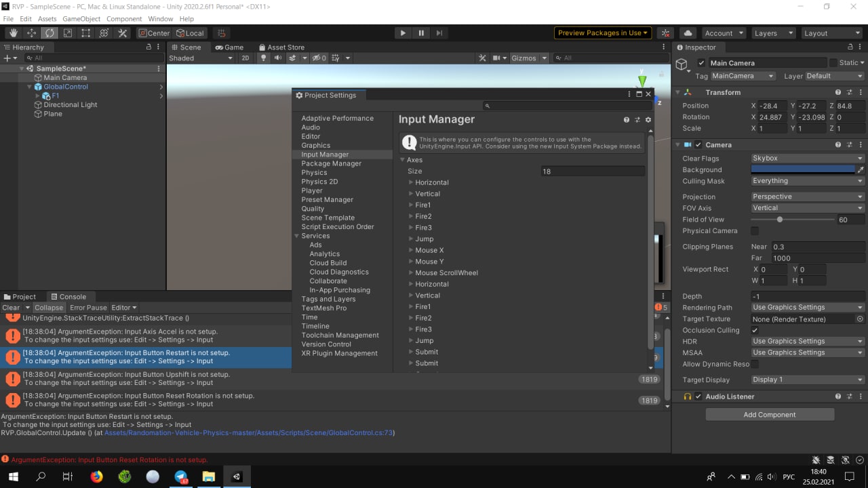Toggle hidden objects visibility eye icon

pos(319,58)
